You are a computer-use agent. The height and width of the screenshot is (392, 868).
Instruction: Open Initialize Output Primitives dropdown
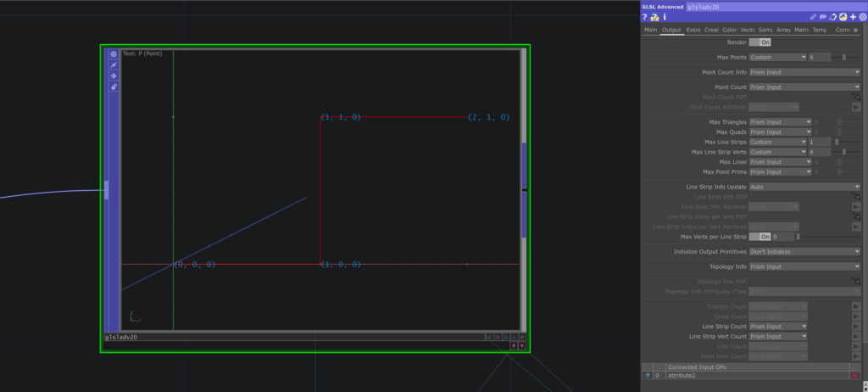(804, 251)
